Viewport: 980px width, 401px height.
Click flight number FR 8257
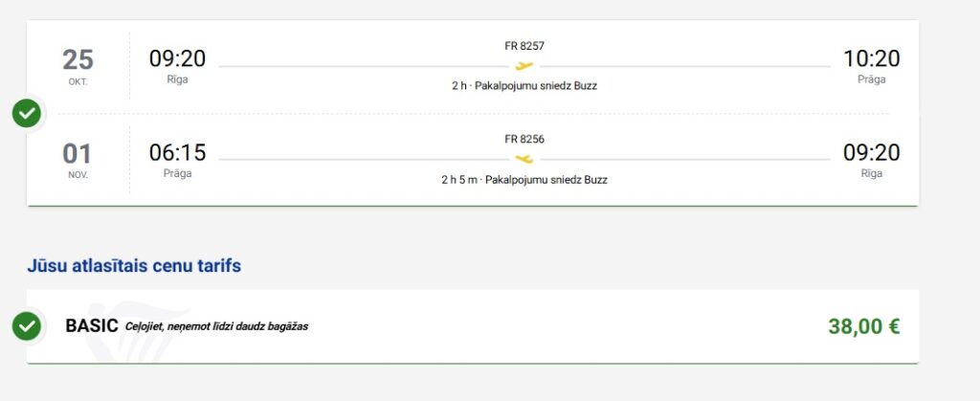point(524,46)
